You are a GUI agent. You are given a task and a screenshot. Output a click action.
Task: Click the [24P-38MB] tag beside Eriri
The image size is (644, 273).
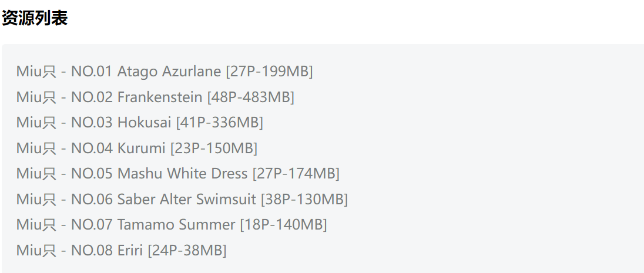[187, 251]
